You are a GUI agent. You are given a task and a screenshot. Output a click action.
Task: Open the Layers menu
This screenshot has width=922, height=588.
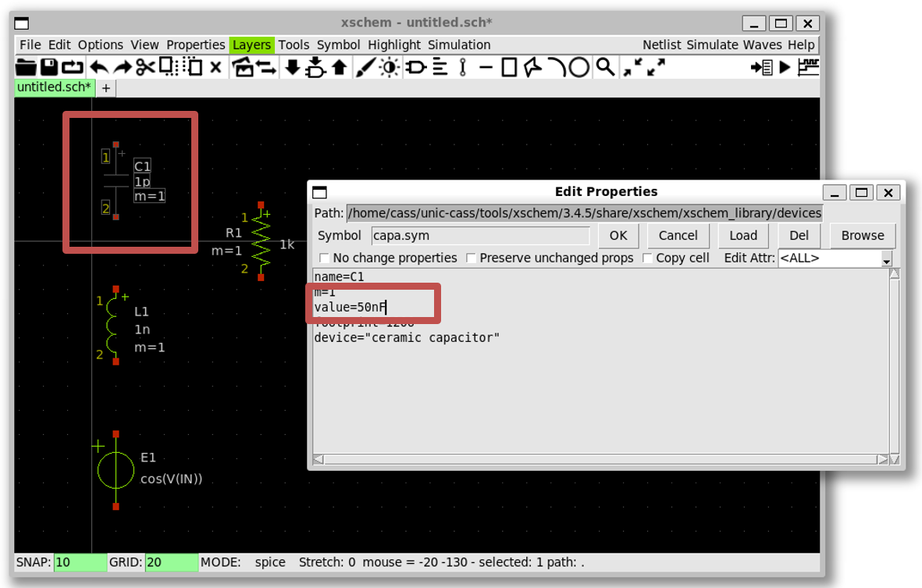click(251, 45)
